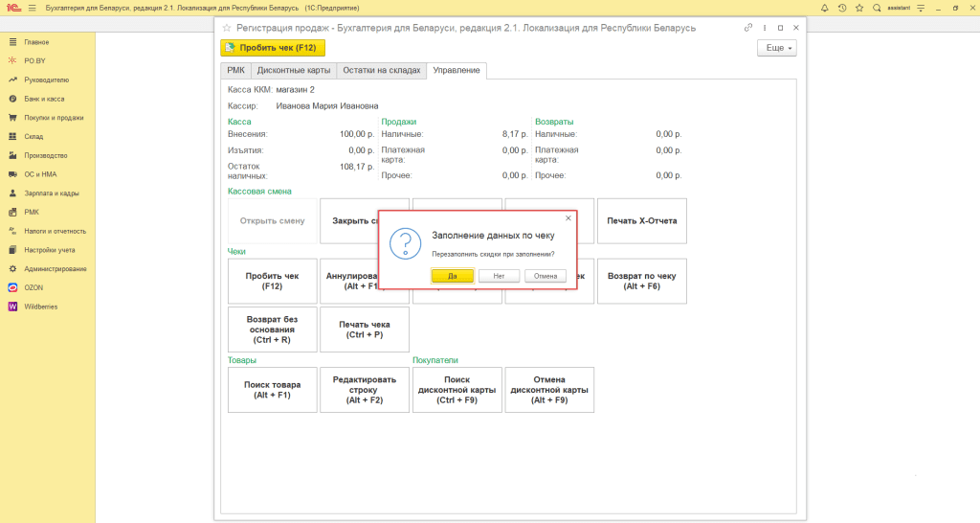Choose Нет in the dialog
The height and width of the screenshot is (523, 980).
[x=499, y=276]
